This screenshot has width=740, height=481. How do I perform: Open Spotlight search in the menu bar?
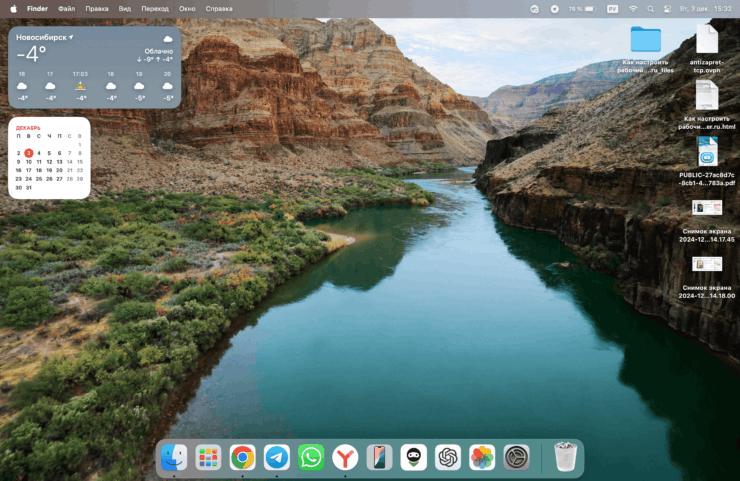(650, 9)
